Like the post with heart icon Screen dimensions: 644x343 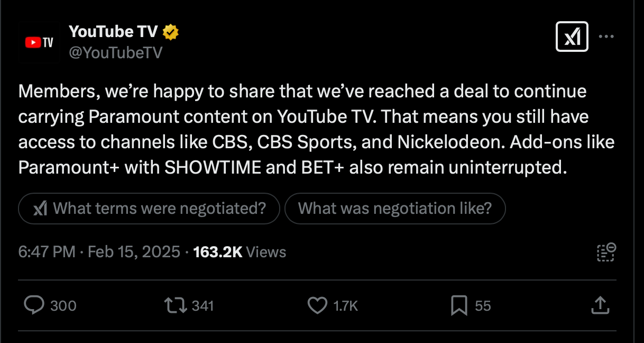(x=317, y=305)
